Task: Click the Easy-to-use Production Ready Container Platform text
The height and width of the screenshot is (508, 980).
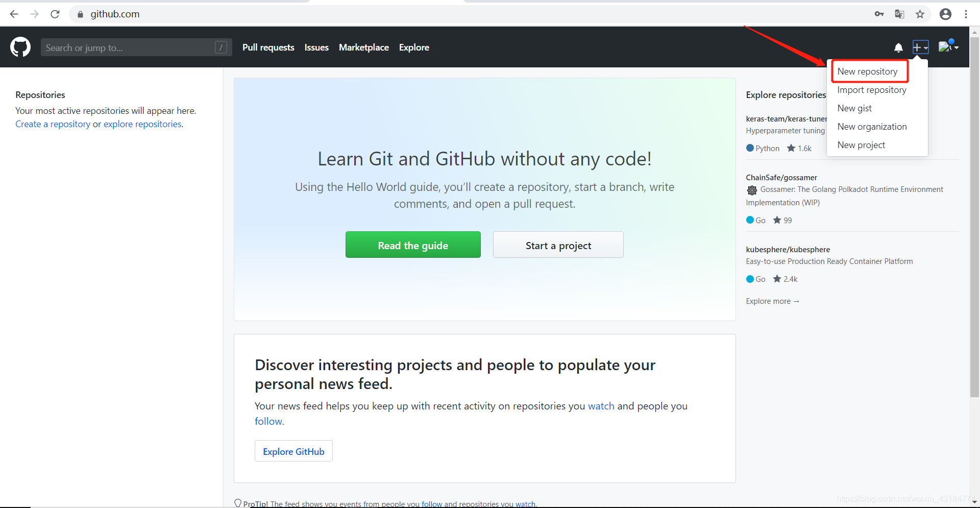Action: [829, 261]
